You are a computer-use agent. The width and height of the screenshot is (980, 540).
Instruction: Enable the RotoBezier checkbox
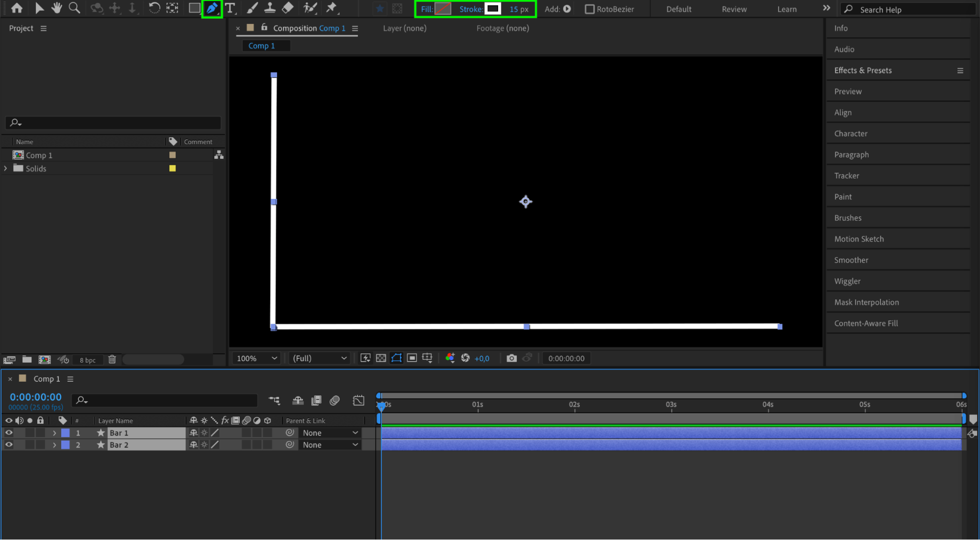tap(590, 9)
